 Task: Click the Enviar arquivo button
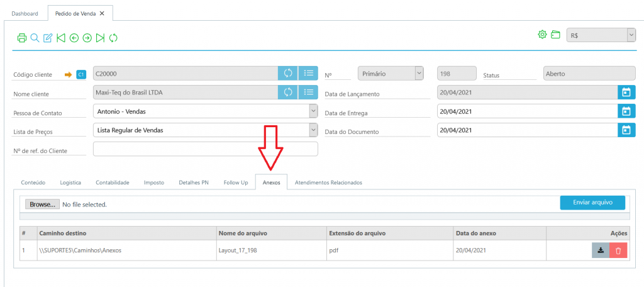coord(592,203)
